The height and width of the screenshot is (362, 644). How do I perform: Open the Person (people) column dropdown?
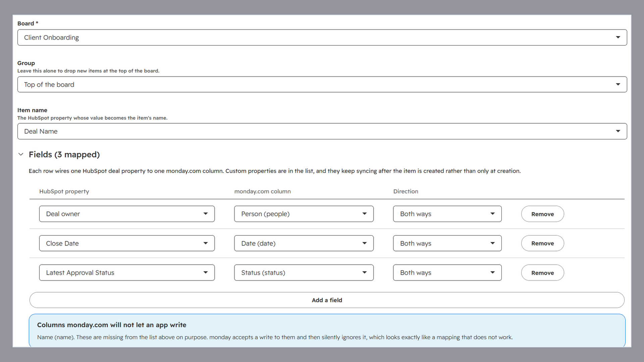[x=304, y=214]
